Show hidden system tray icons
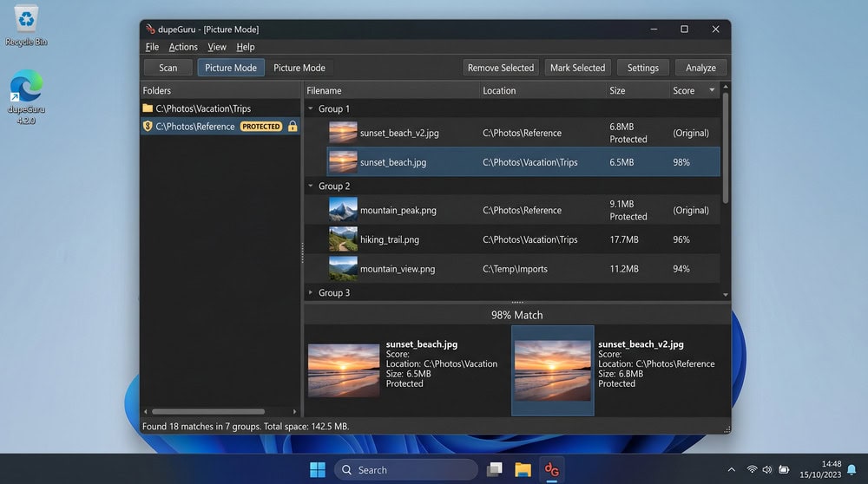The width and height of the screenshot is (868, 484). (x=731, y=469)
